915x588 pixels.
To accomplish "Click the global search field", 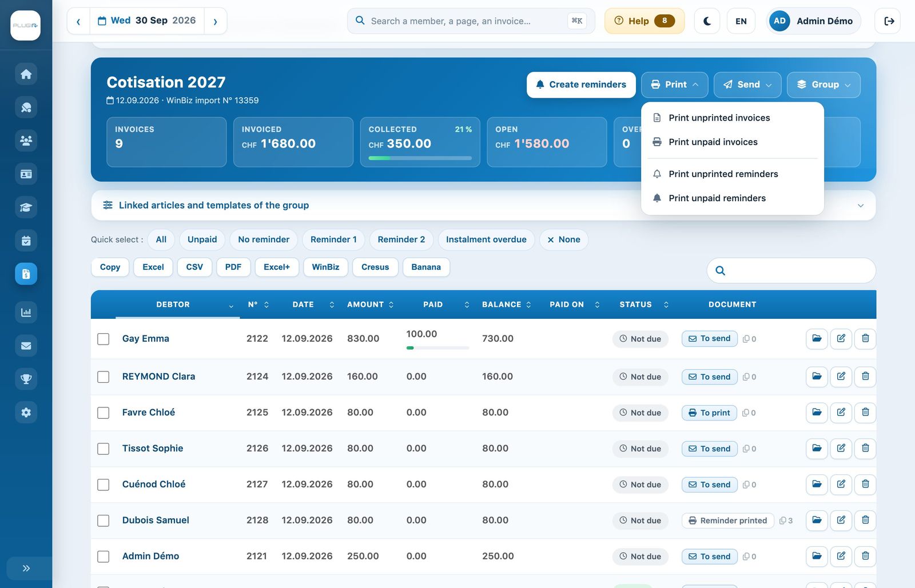I will 471,21.
